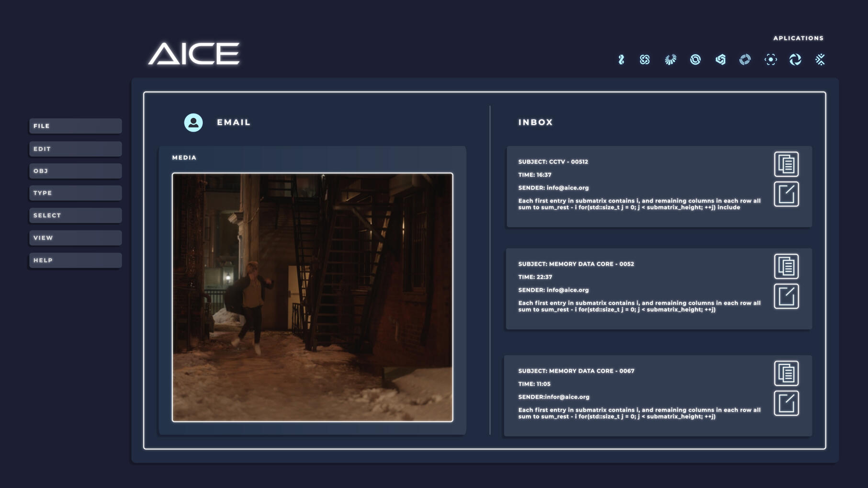The width and height of the screenshot is (868, 488).
Task: Copy the Memory Data Core - 0052 email
Action: click(x=786, y=267)
